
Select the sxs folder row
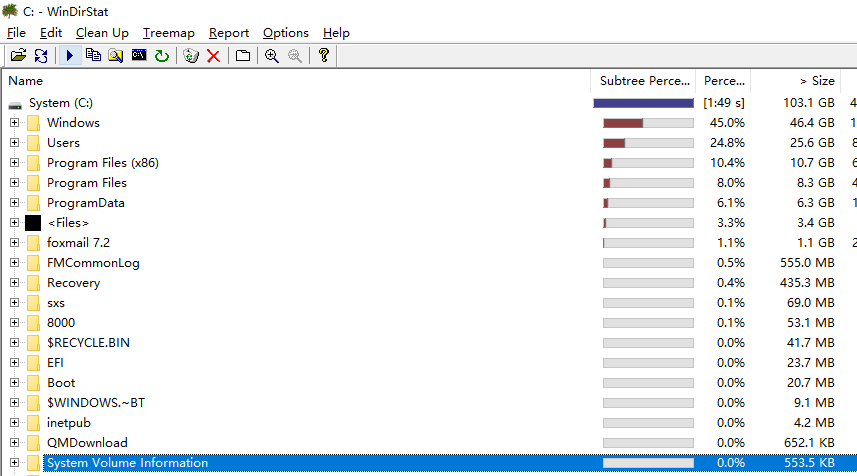coord(56,303)
